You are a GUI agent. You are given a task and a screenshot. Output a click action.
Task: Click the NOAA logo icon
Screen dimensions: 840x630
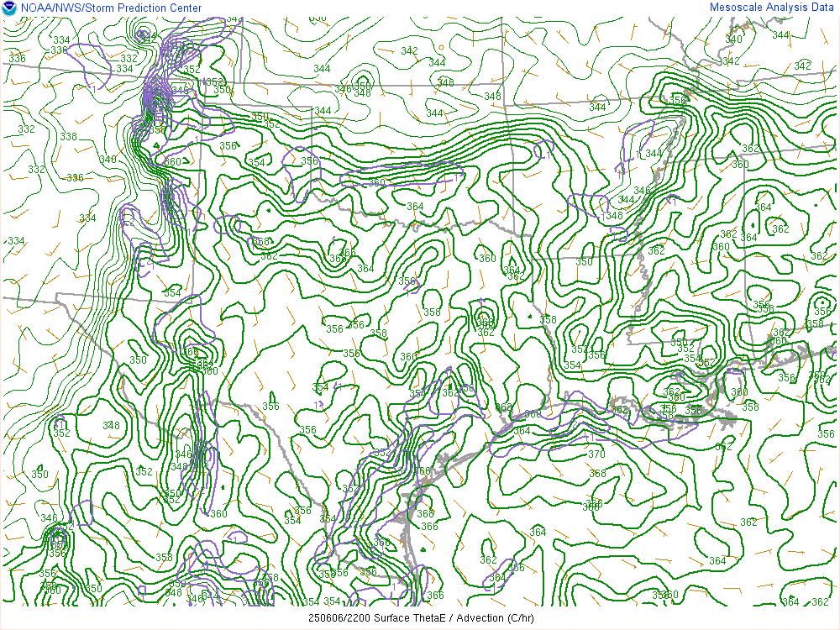click(x=9, y=8)
